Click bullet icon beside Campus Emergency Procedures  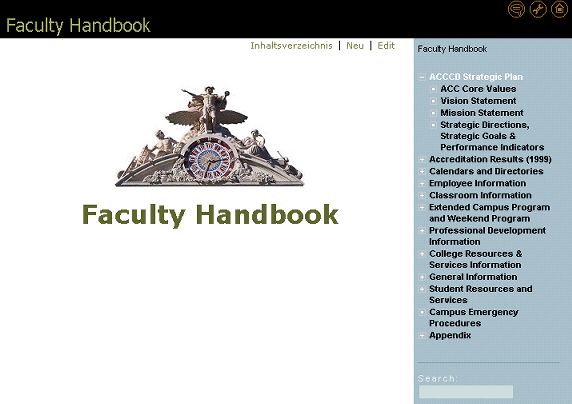(422, 312)
